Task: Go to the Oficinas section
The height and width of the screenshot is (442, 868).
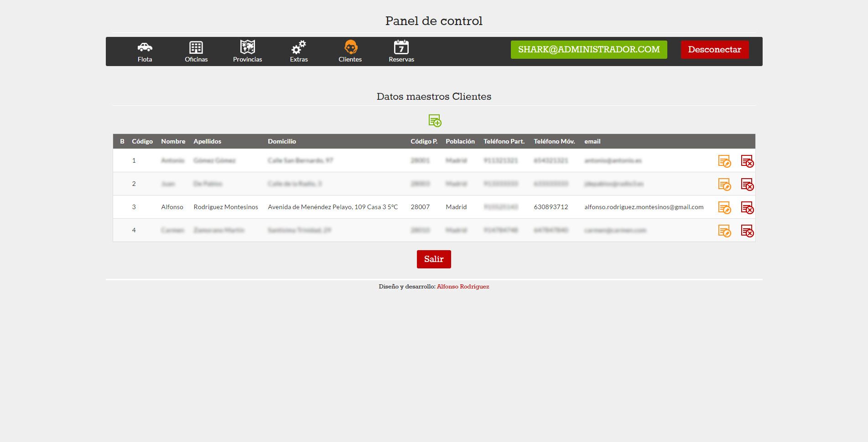Action: pyautogui.click(x=196, y=51)
